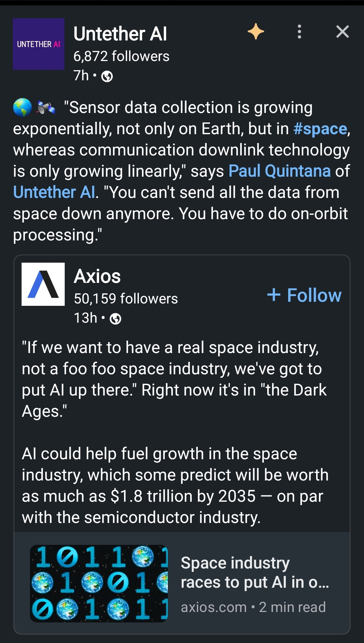Tap the axios.com 2 min read source line
Image resolution: width=364 pixels, height=643 pixels.
[x=253, y=607]
